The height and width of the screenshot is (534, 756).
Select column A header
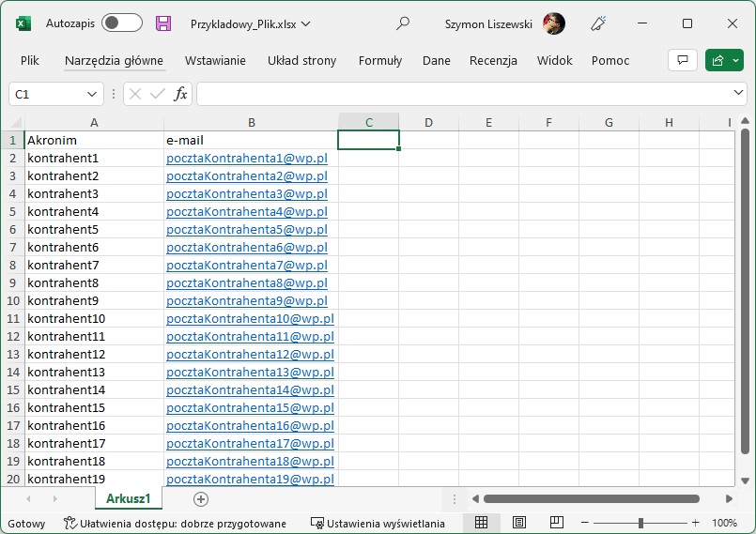pyautogui.click(x=94, y=122)
